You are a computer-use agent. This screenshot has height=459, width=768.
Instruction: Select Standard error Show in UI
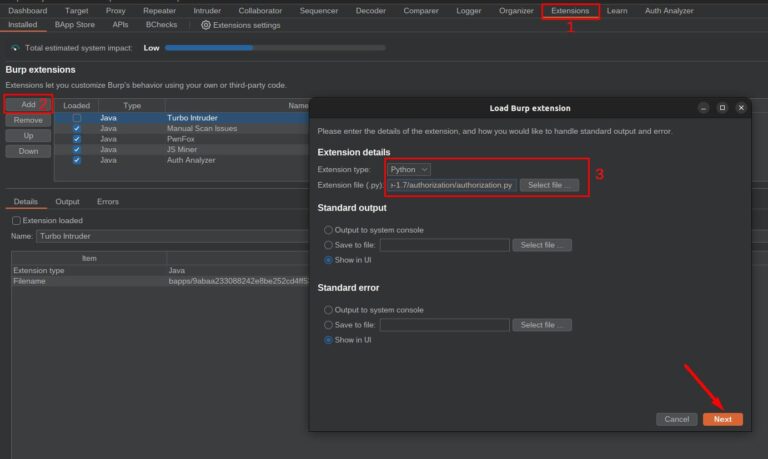tap(328, 340)
